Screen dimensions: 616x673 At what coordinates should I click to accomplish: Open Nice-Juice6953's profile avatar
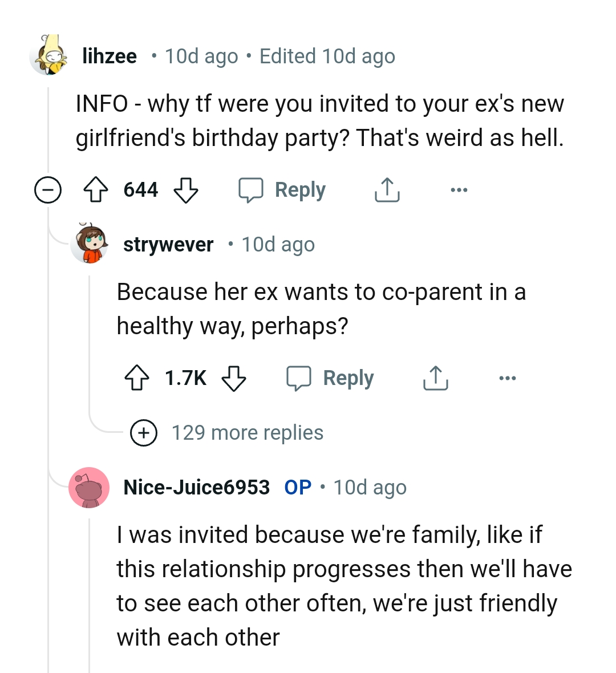click(90, 487)
